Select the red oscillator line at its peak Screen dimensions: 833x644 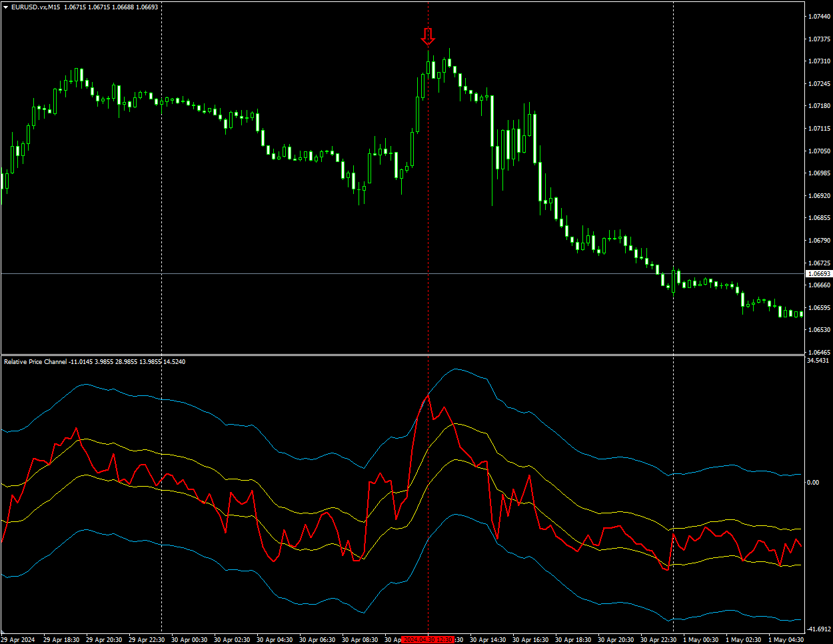click(427, 395)
